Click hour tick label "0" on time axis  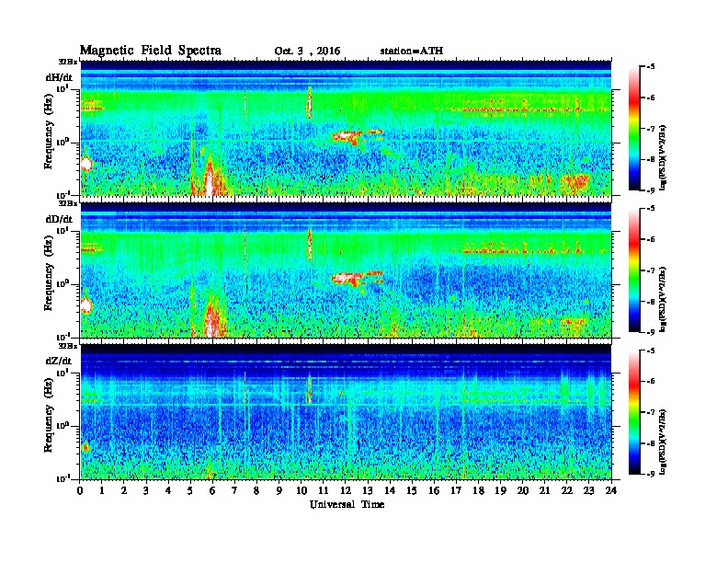pyautogui.click(x=80, y=490)
